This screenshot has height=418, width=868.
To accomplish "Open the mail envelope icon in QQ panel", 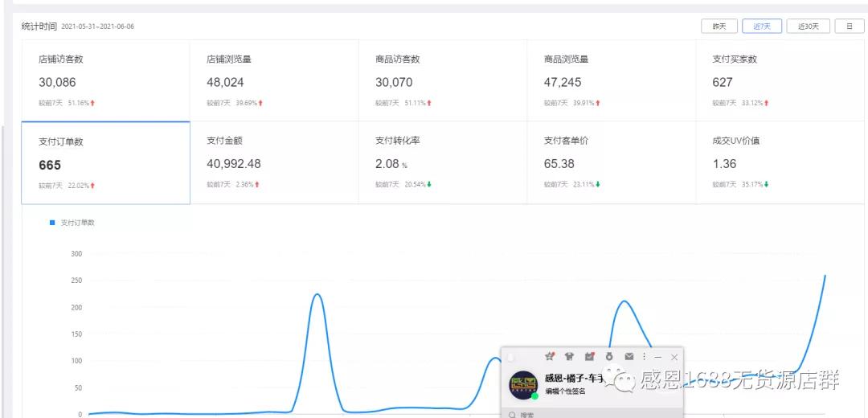I will pyautogui.click(x=628, y=357).
